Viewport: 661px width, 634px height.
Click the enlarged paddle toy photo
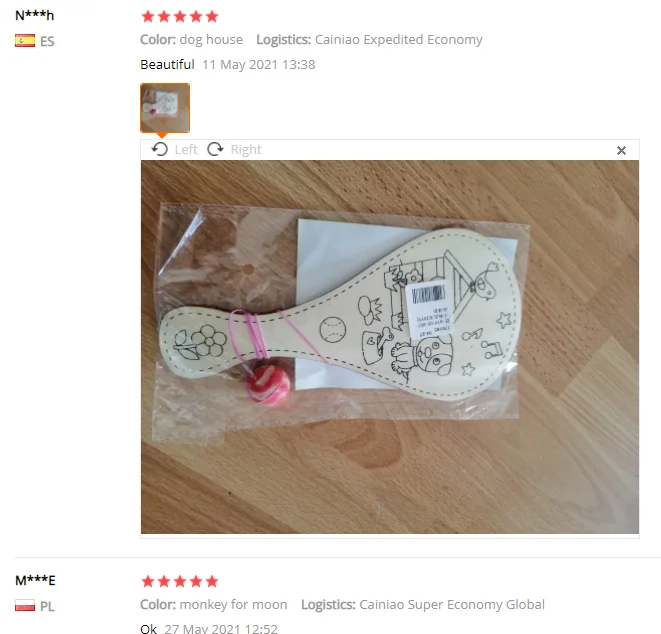[390, 347]
